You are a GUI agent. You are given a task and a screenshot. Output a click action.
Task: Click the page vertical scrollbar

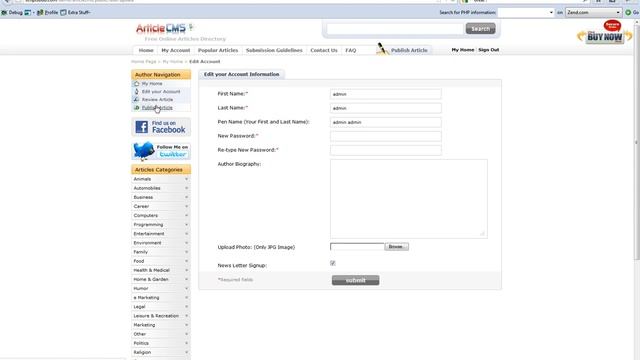[637, 141]
